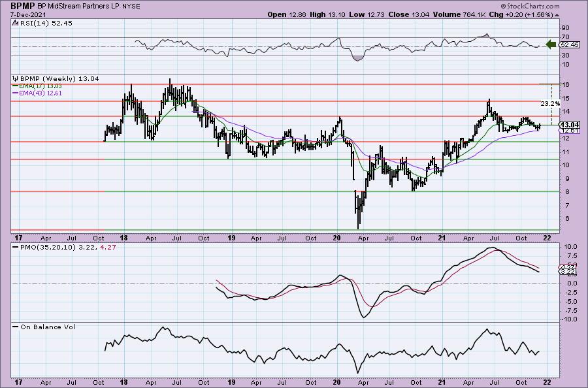588x388 pixels.
Task: Click the Open 12.86 header value
Action: click(x=287, y=14)
